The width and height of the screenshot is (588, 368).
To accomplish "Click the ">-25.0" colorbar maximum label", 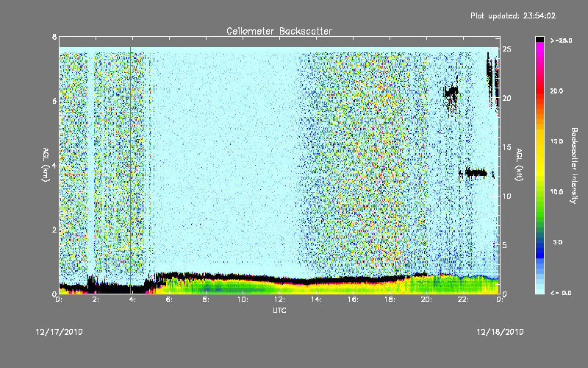I will click(561, 40).
